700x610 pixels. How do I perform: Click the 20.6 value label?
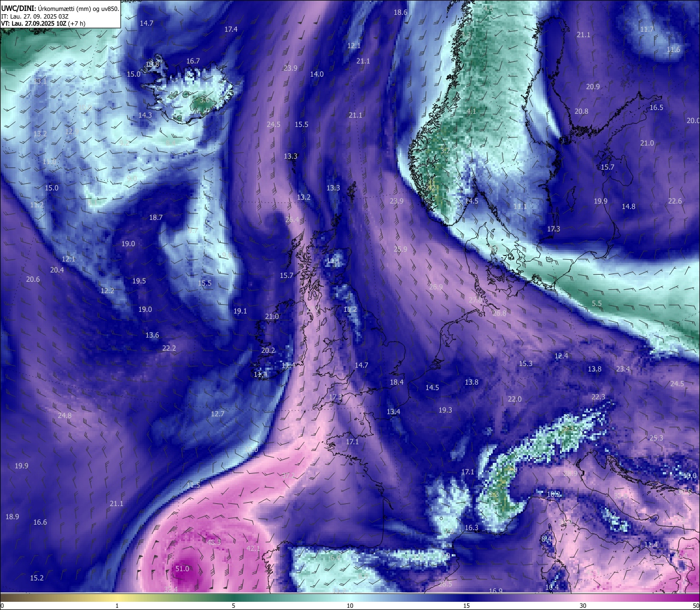point(33,280)
